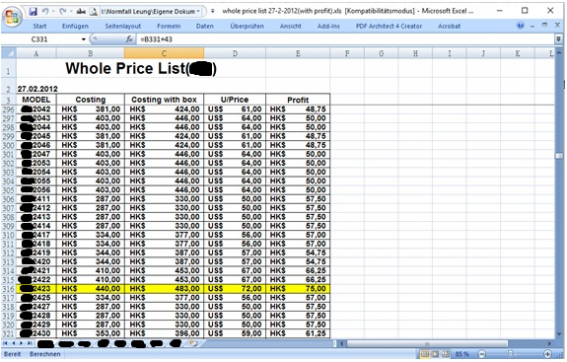Expand the Name Box dropdown arrow
This screenshot has height=362, width=567.
84,39
